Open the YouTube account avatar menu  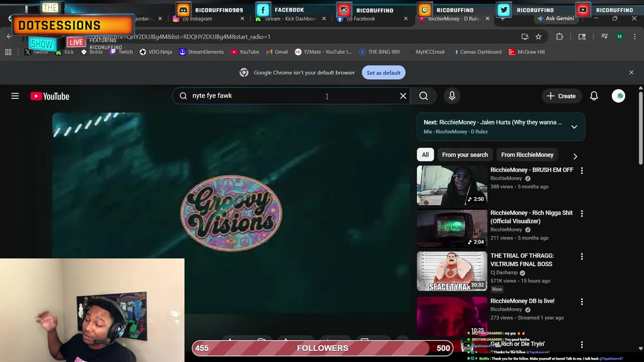(618, 96)
